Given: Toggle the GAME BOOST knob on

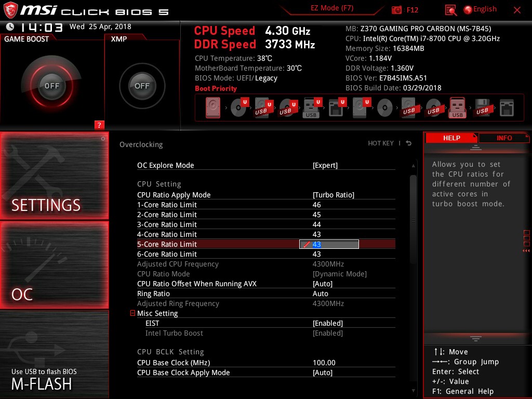Looking at the screenshot, I should pyautogui.click(x=51, y=86).
